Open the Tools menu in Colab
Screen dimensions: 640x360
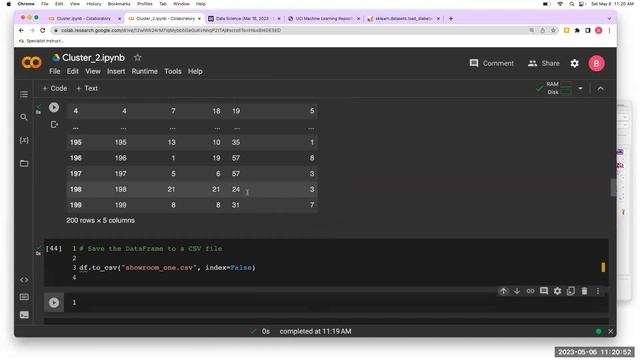tap(173, 71)
